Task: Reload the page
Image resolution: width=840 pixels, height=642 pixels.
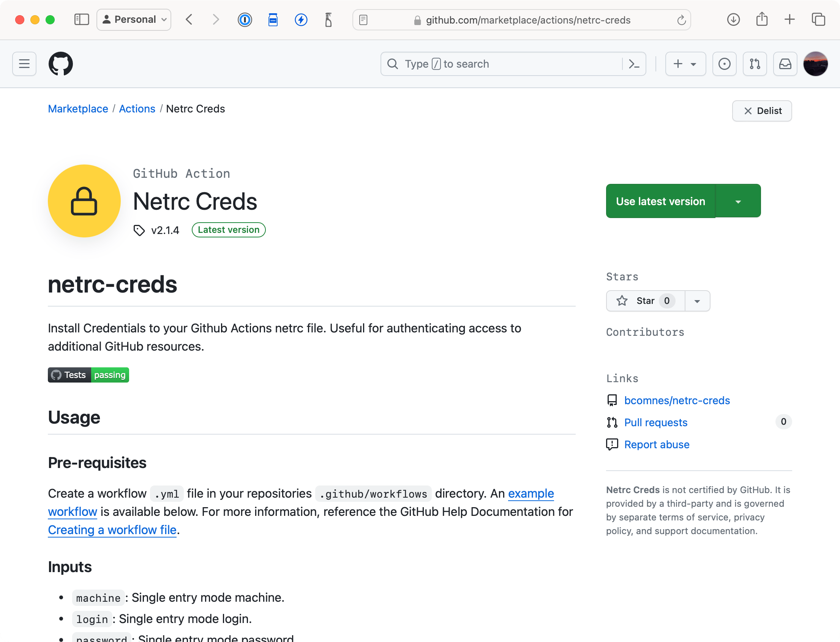Action: click(681, 20)
